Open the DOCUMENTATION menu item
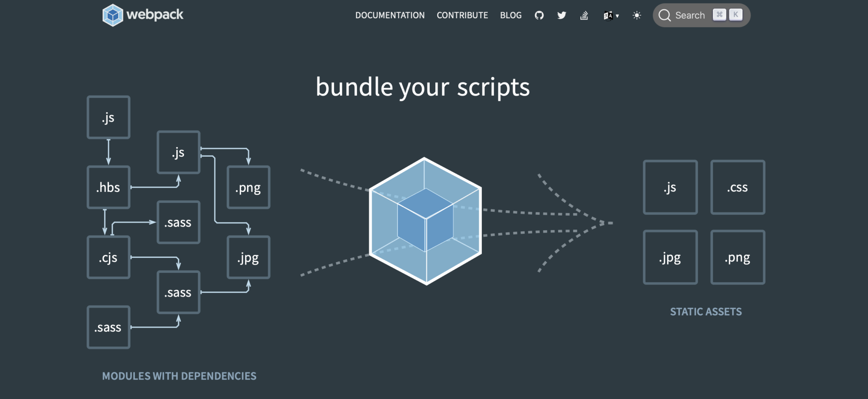The height and width of the screenshot is (399, 868). pyautogui.click(x=390, y=15)
